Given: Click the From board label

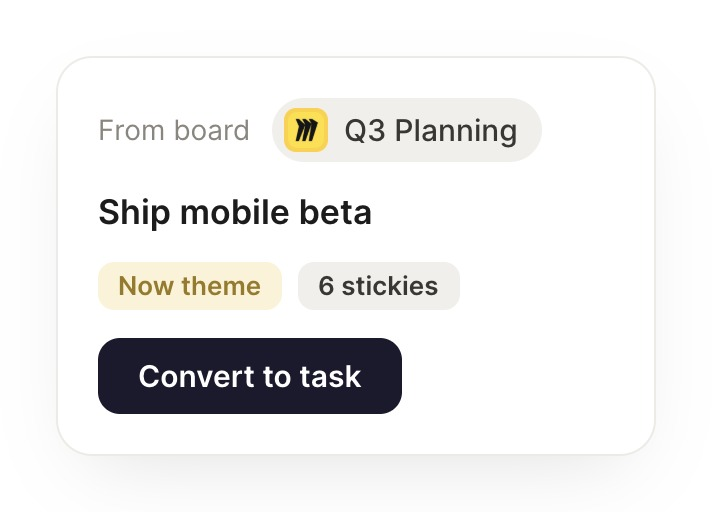Looking at the screenshot, I should click(x=174, y=130).
